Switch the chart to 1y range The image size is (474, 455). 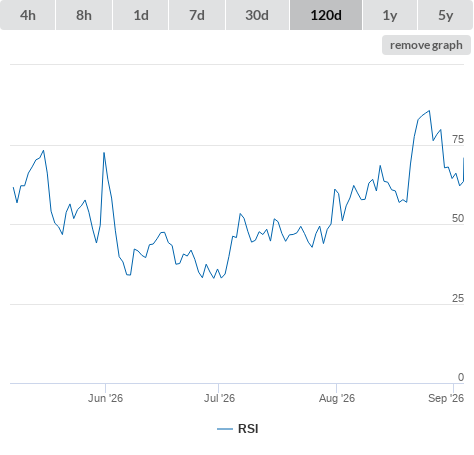[390, 15]
